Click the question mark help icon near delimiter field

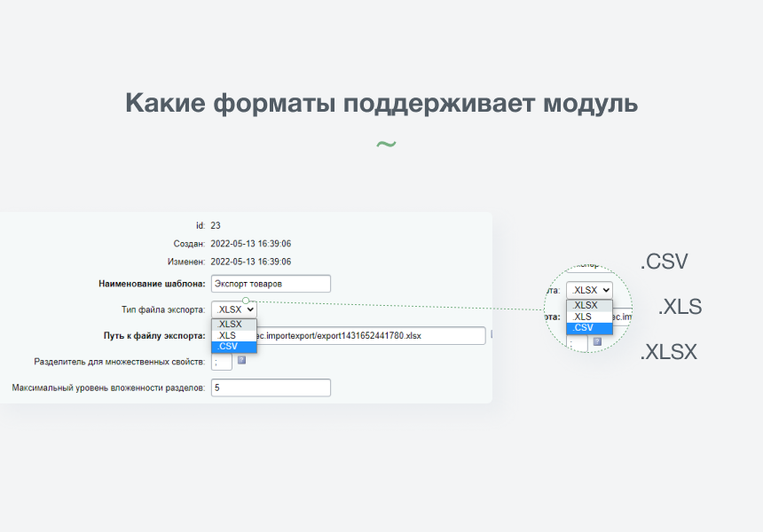pos(242,361)
